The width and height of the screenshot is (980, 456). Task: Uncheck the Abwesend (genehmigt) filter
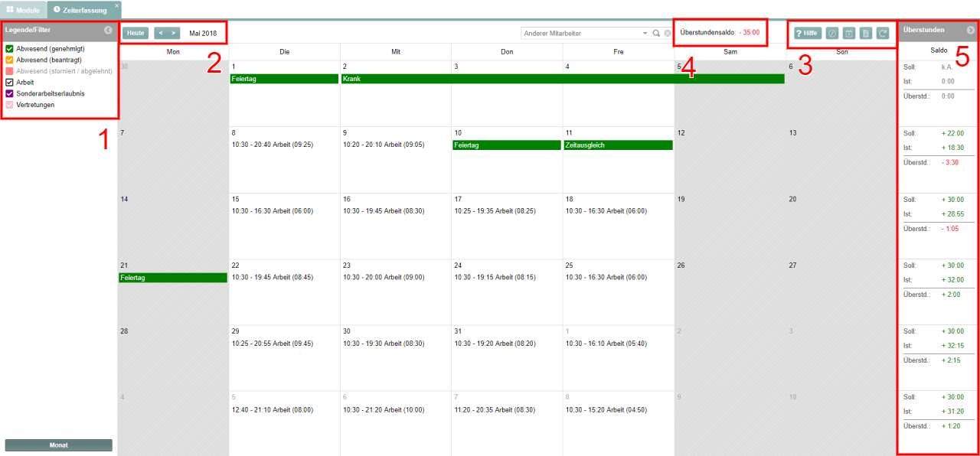tap(10, 49)
